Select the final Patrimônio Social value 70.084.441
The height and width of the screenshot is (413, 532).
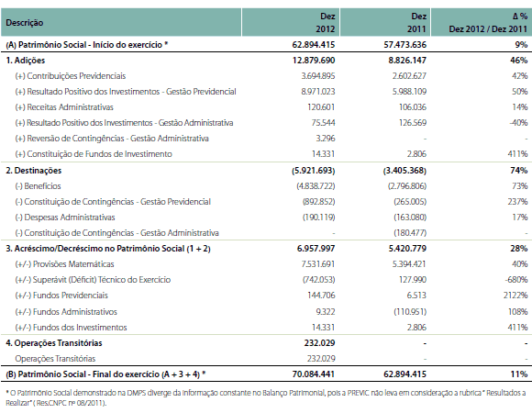(x=314, y=374)
